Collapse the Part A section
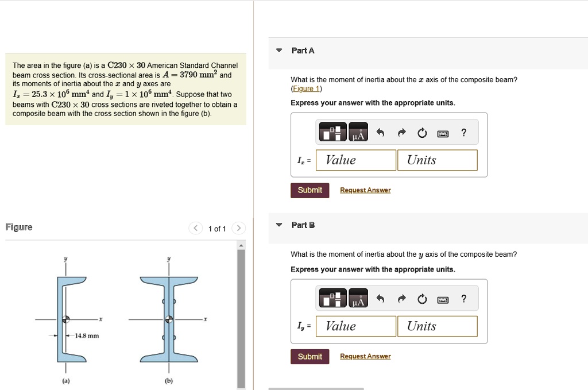The image size is (588, 390). [279, 51]
